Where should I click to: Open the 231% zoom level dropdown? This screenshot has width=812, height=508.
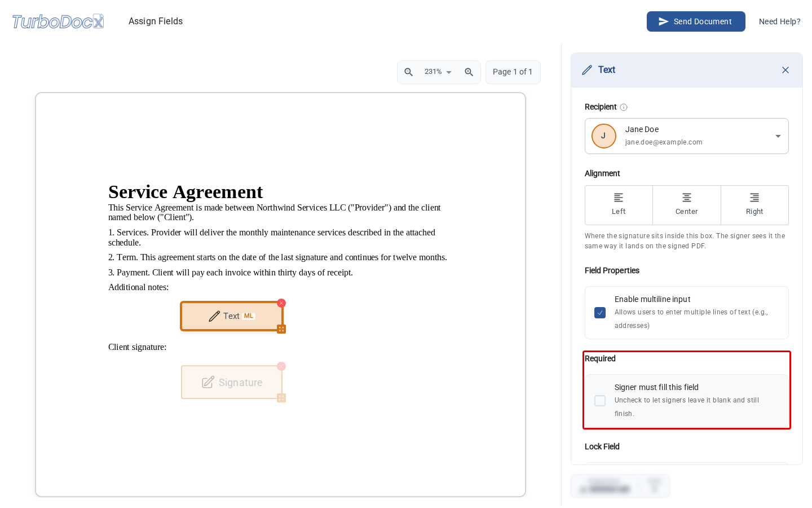pos(438,72)
